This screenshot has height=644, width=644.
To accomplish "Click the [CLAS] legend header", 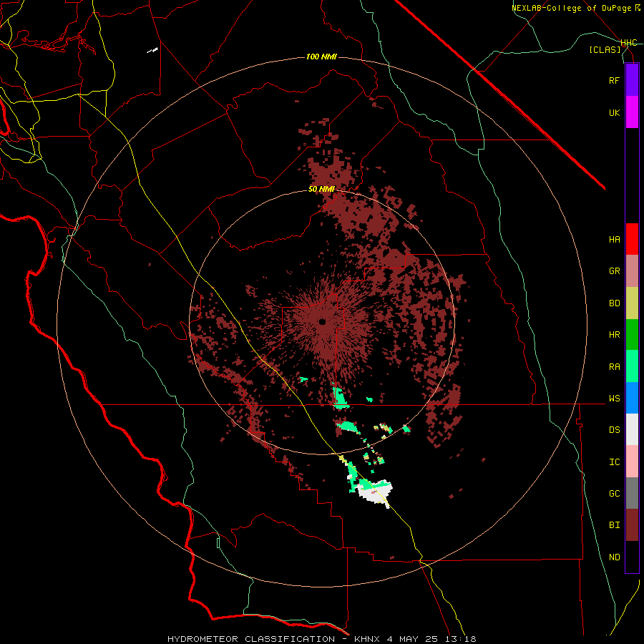I will 605,49.
